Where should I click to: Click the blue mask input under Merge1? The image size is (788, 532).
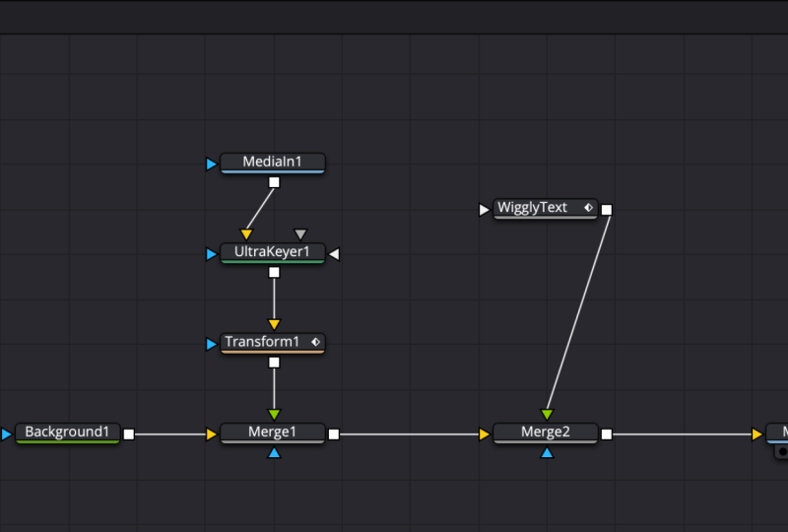click(274, 453)
